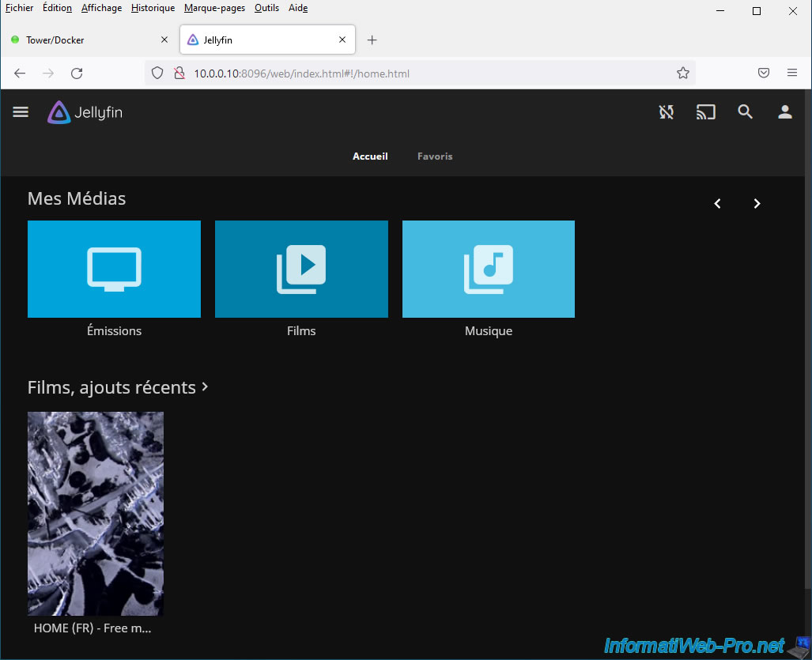812x660 pixels.
Task: Open the HOME (FR) movie poster
Action: point(96,513)
